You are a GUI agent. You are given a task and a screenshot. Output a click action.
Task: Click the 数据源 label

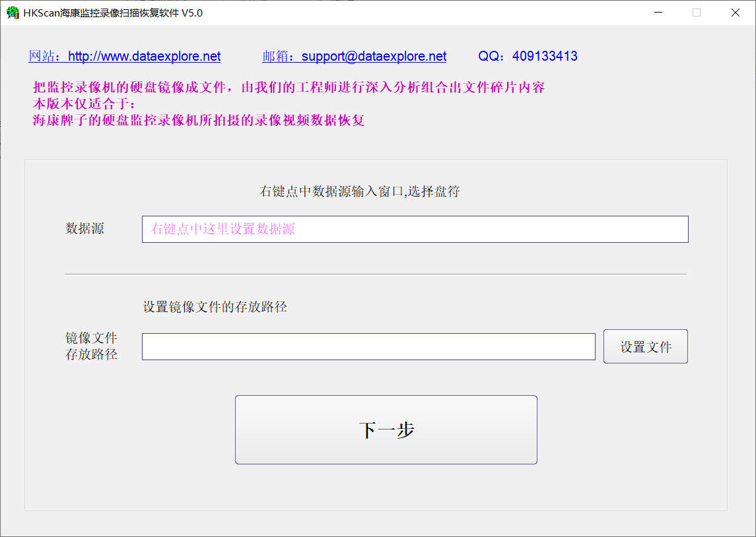coord(85,228)
